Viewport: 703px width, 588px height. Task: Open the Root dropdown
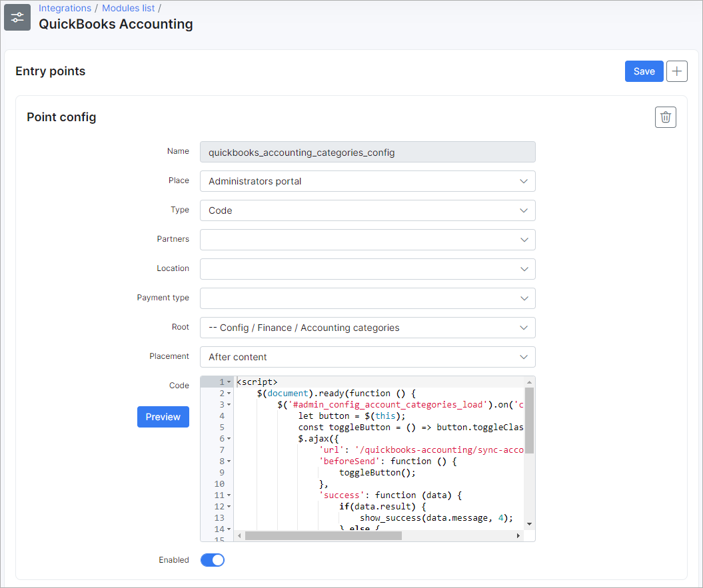coord(368,328)
